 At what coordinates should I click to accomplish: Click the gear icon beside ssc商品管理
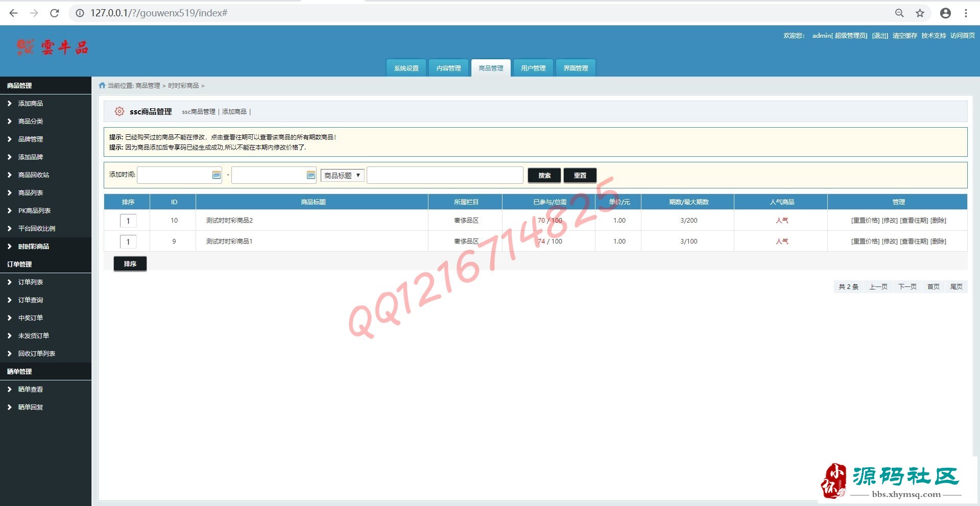[x=119, y=111]
